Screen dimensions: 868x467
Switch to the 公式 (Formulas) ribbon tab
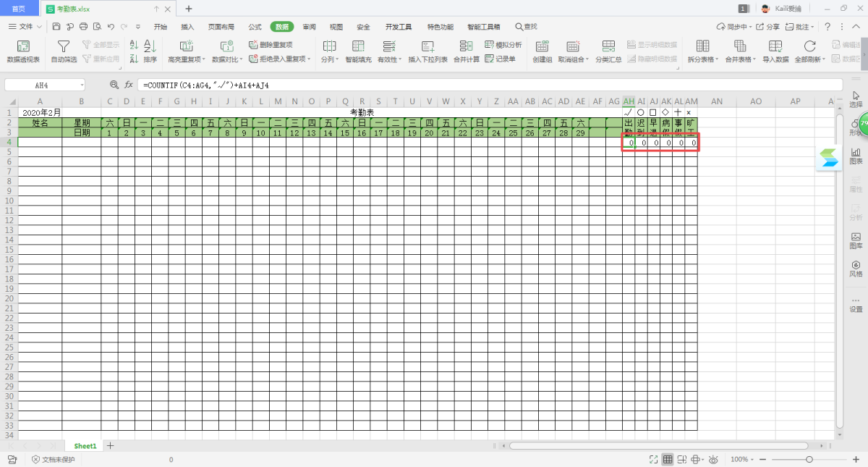[x=255, y=27]
